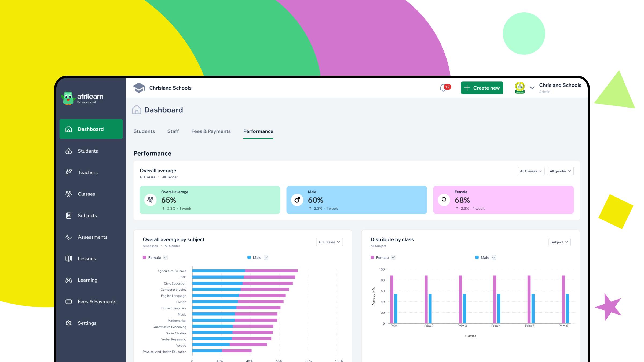The width and height of the screenshot is (644, 362).
Task: Toggle Female checkbox in Distribute by class legend
Action: tap(393, 257)
